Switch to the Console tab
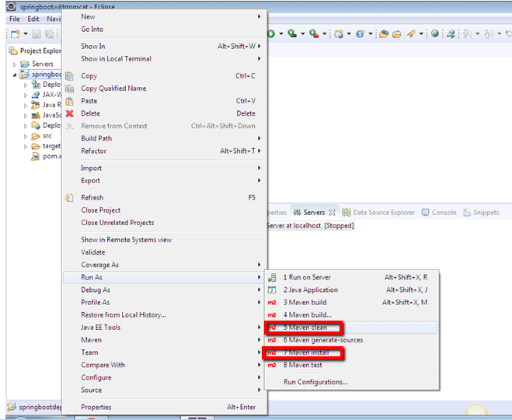512x420 pixels. [x=444, y=212]
